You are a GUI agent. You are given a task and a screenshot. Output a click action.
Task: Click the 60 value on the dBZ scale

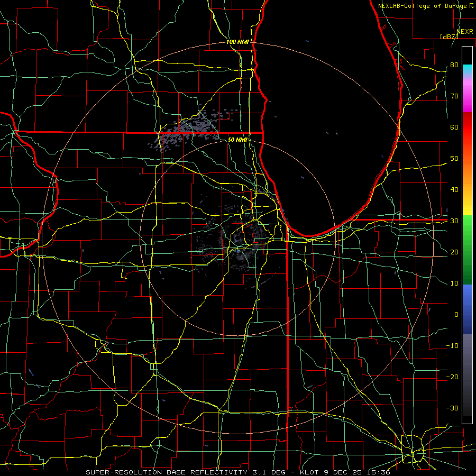tap(454, 127)
